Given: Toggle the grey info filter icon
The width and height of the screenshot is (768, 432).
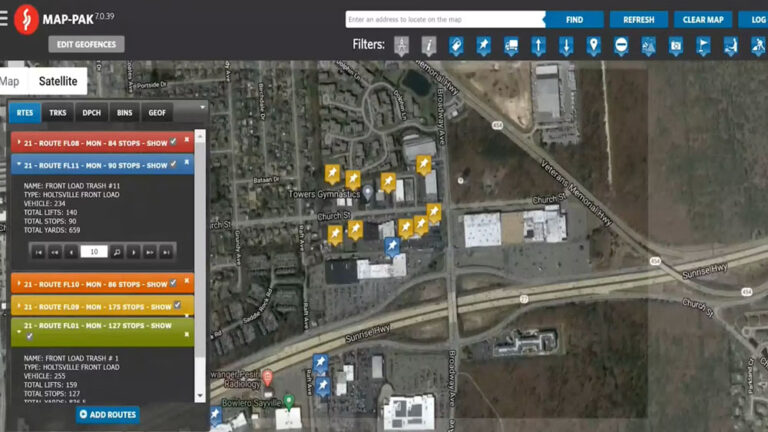Looking at the screenshot, I should coord(429,46).
